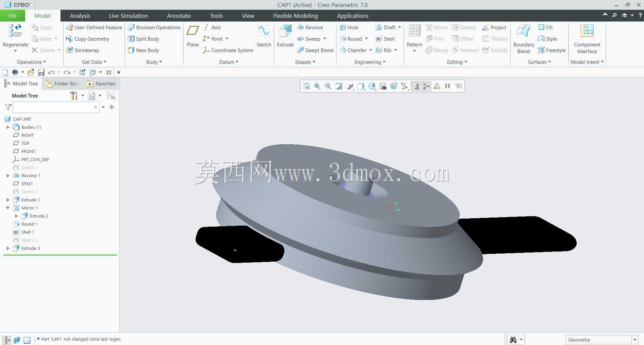Select the Swept Blend tool
Viewport: 644px width, 345px height.
[315, 50]
